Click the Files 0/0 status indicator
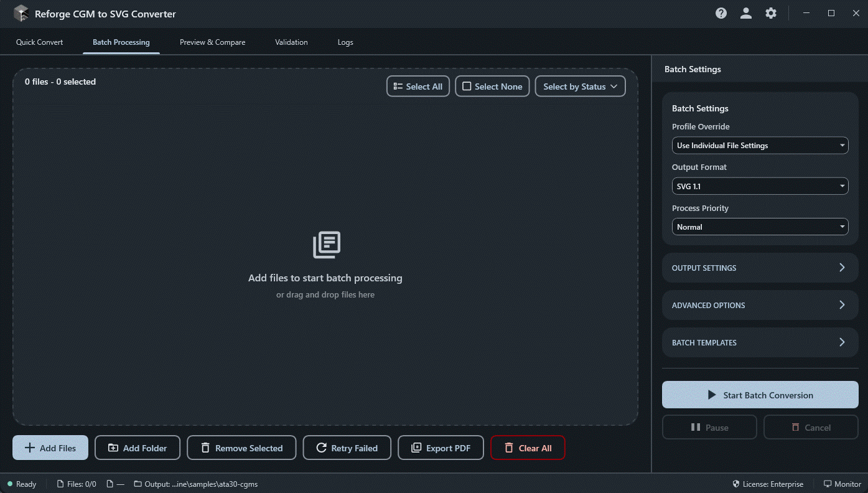This screenshot has width=868, height=493. pyautogui.click(x=76, y=484)
